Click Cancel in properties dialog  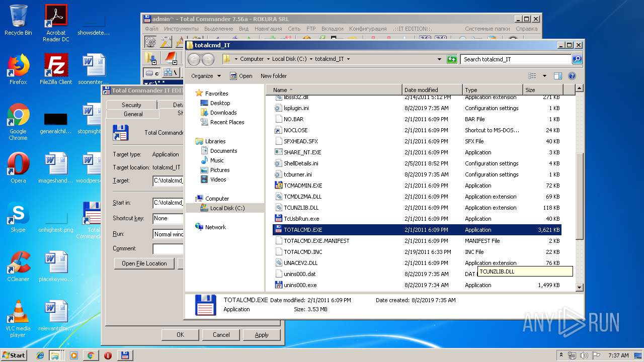[x=221, y=335]
